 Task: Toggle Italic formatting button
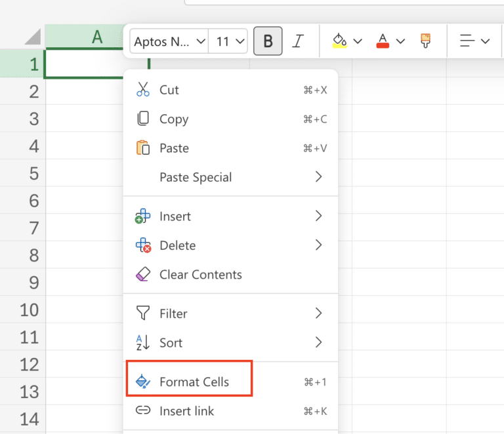click(298, 41)
